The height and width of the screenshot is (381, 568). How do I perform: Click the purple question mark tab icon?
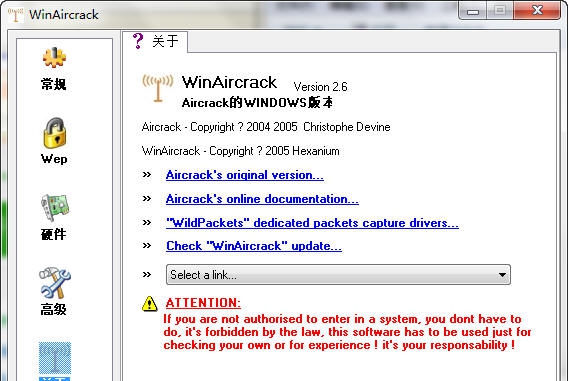pyautogui.click(x=138, y=41)
